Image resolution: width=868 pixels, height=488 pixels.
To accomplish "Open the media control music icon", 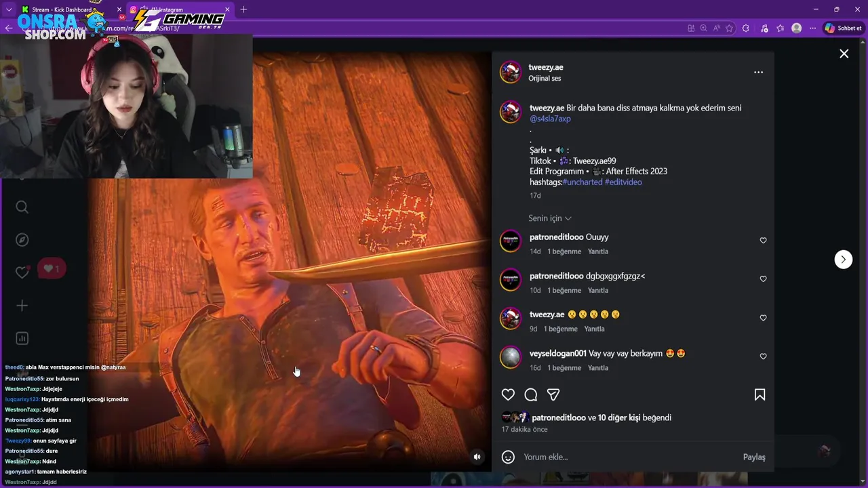I will (764, 28).
